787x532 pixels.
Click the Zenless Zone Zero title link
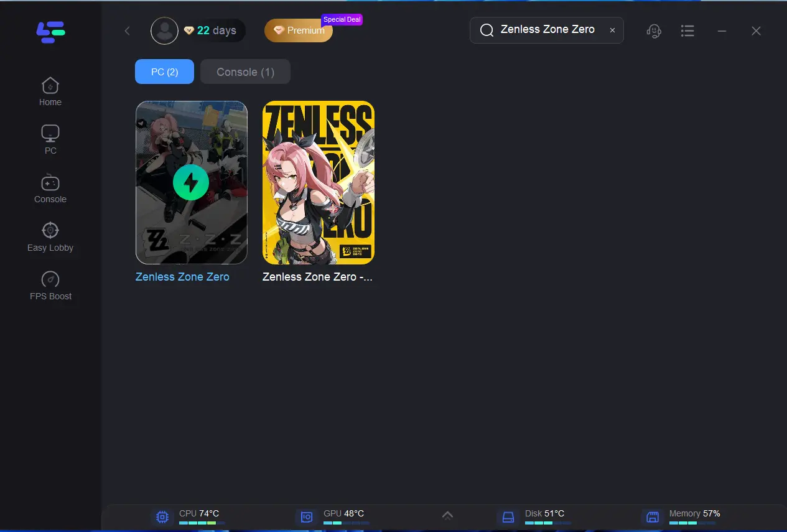click(x=182, y=277)
